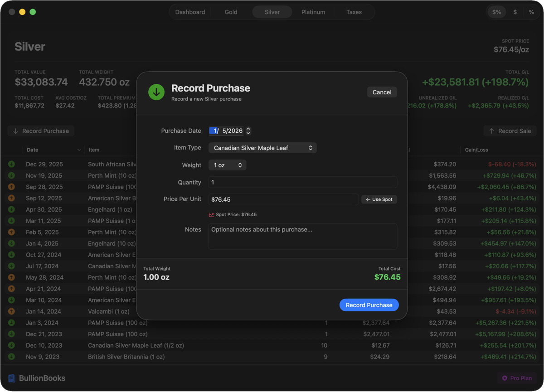Click the purchase icon for Apr 30, 2025
544x392 pixels.
click(11, 209)
